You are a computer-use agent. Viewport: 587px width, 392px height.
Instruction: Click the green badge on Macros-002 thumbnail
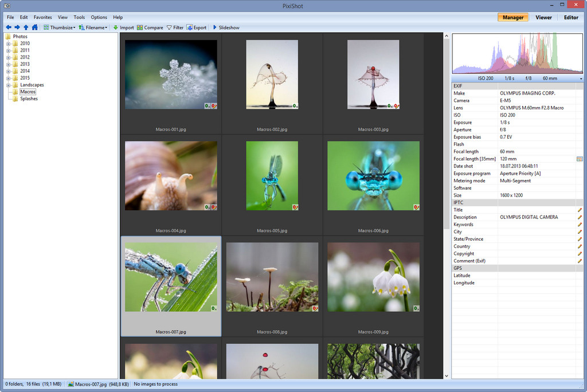pyautogui.click(x=295, y=106)
